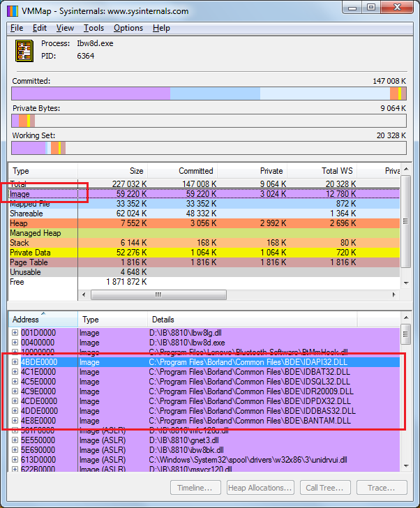Click the summary table vertical scrollbar thumb
This screenshot has width=420, height=508.
click(406, 222)
